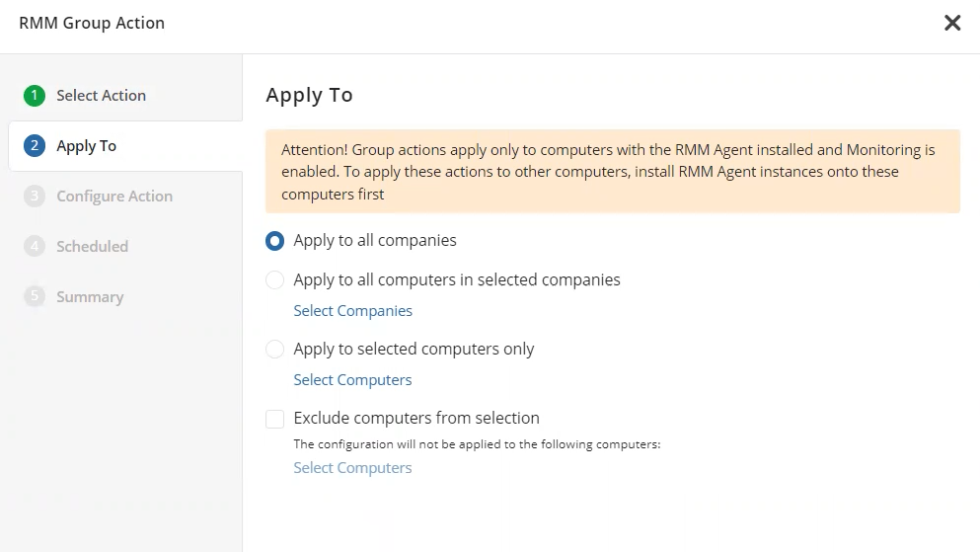Jump to the Configure Action step label
Image resolution: width=980 pixels, height=552 pixels.
(113, 197)
